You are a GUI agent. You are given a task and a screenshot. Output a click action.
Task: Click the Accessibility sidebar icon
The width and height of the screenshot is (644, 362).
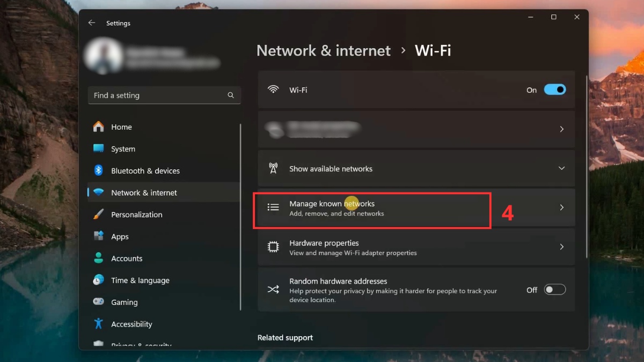[x=99, y=324]
